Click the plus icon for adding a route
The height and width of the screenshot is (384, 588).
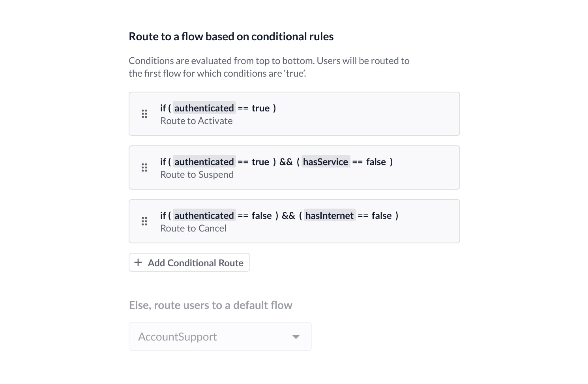click(x=138, y=263)
